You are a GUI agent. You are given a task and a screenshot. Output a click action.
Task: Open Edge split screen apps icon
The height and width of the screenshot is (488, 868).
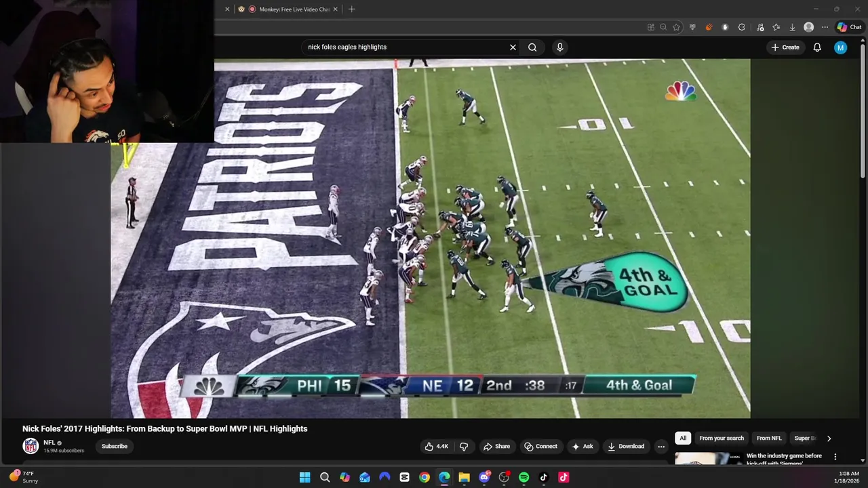tap(651, 27)
